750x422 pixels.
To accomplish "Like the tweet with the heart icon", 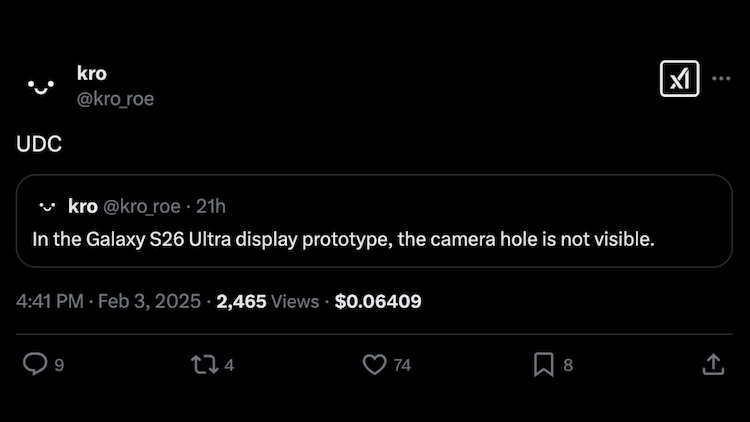I will [374, 365].
